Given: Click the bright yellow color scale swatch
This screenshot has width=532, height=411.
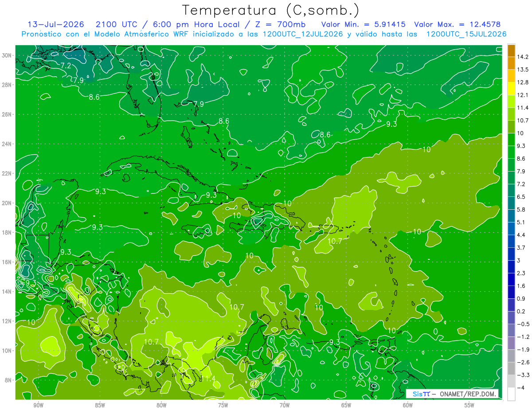Looking at the screenshot, I should pos(511,89).
